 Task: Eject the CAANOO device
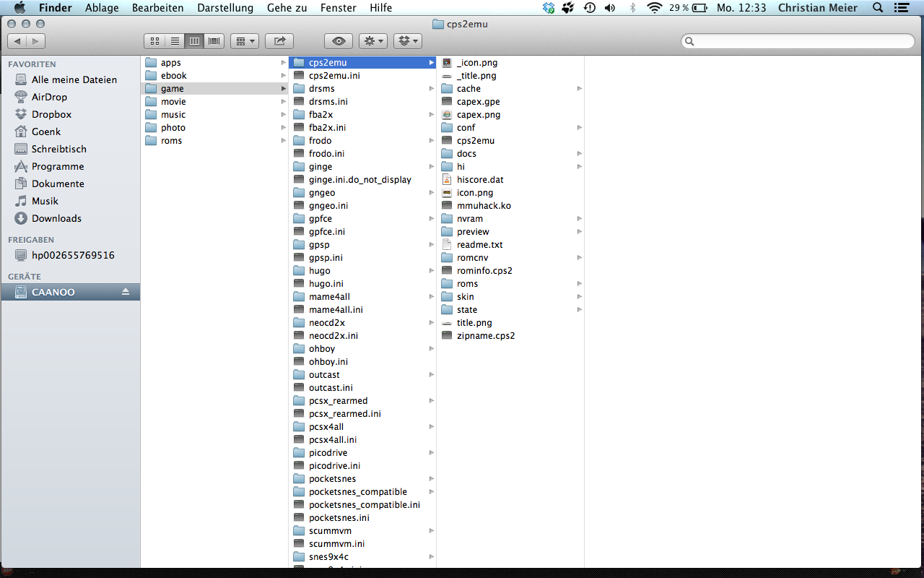tap(126, 292)
